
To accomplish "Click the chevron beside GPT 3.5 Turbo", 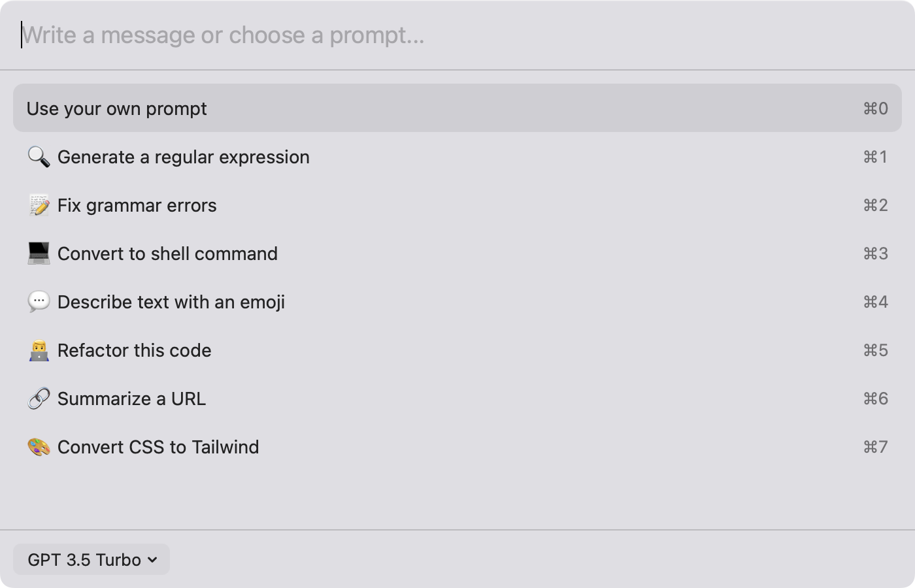I will (152, 560).
